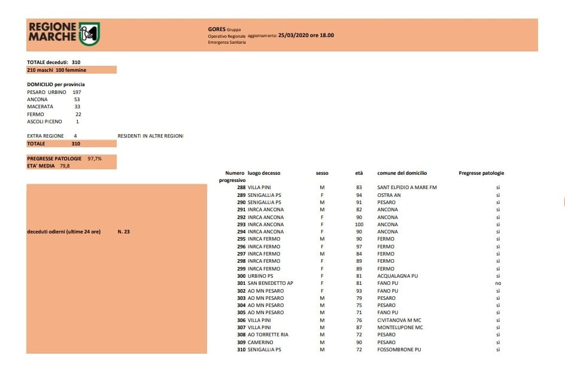
Task: Click the "EXTRA REGIONE" label
Action: (45, 136)
